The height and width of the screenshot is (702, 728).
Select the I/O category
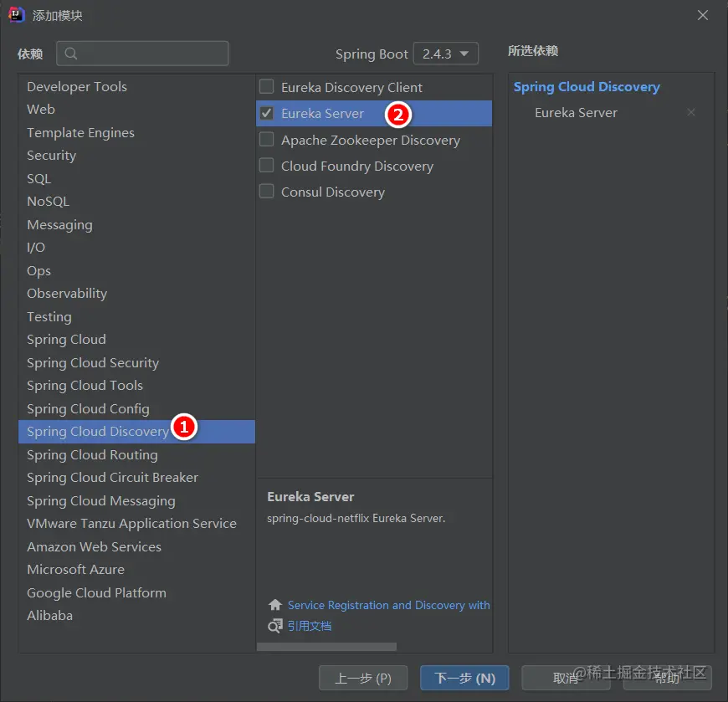coord(136,247)
